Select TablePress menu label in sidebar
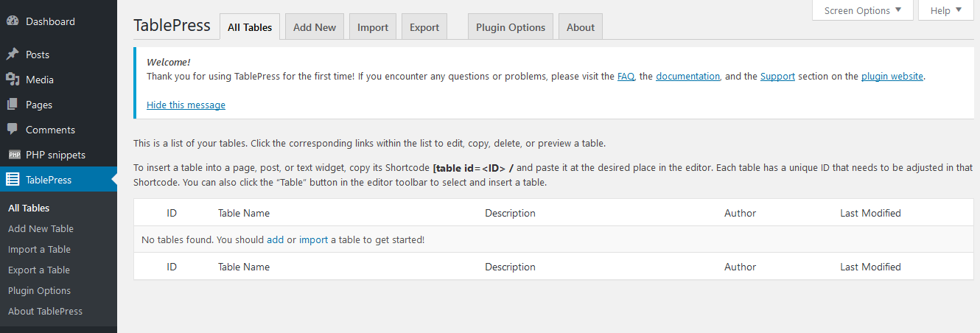This screenshot has height=333, width=980. [x=49, y=180]
